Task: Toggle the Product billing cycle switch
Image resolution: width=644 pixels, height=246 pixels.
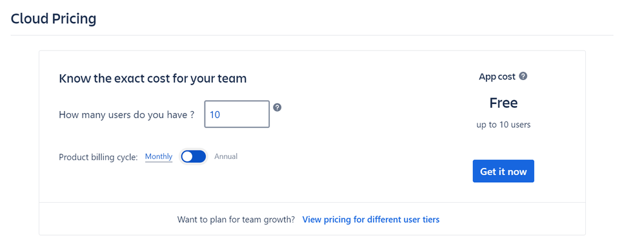Action: [194, 156]
